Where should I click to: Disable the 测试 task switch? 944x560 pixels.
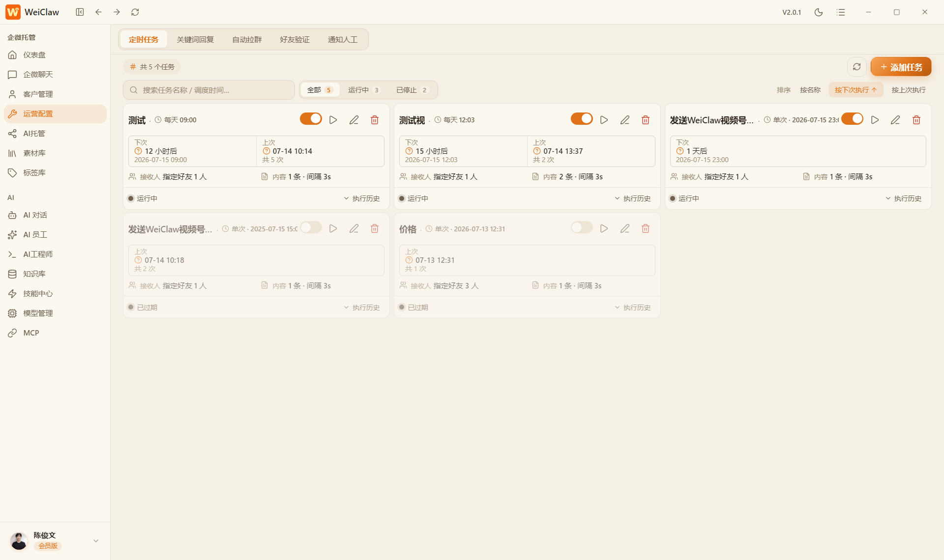point(311,119)
